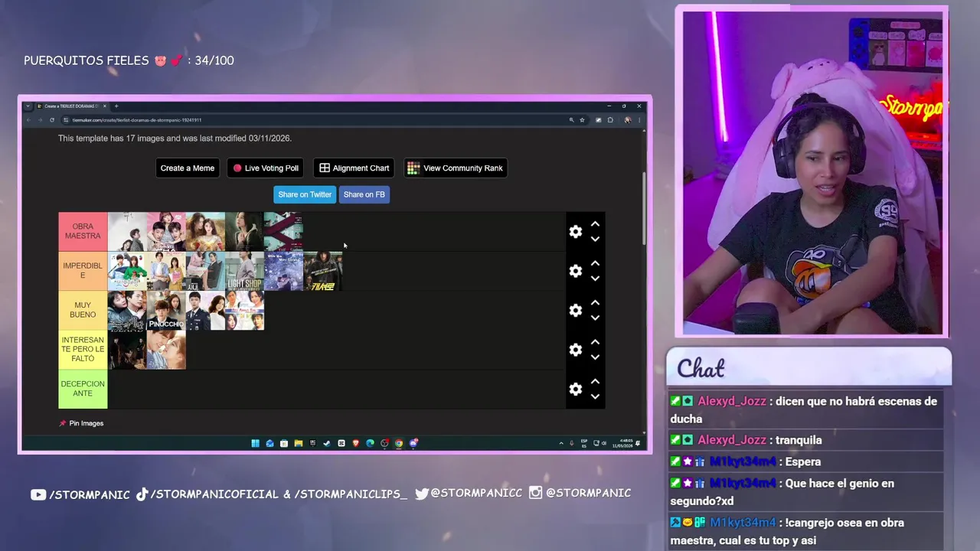This screenshot has height=551, width=980.
Task: Move OBRA MAESTRA row up with arrow
Action: click(595, 224)
